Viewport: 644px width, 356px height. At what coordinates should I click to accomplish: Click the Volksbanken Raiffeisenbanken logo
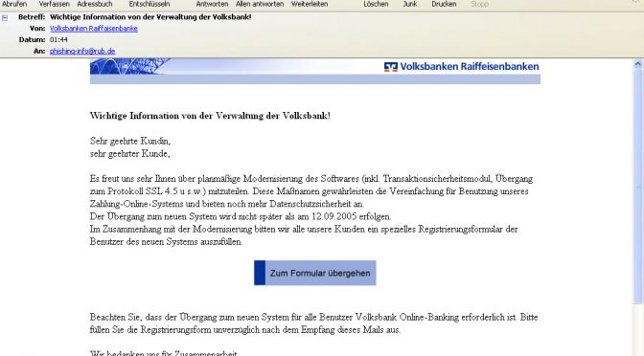(x=461, y=66)
